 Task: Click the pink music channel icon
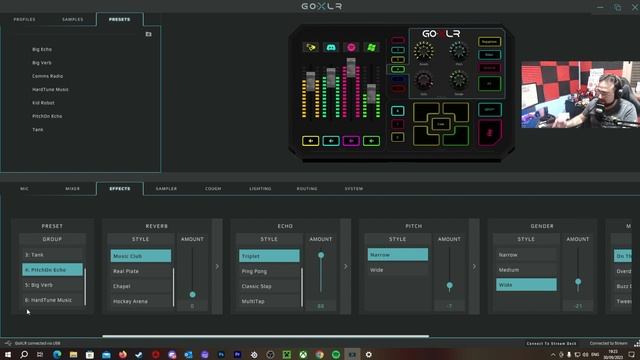click(x=351, y=47)
